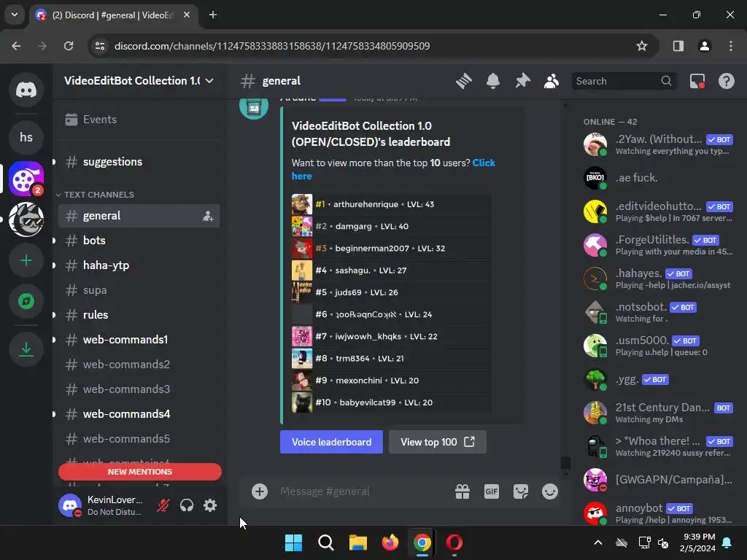Click the attachment plus button in message bar

click(x=260, y=491)
